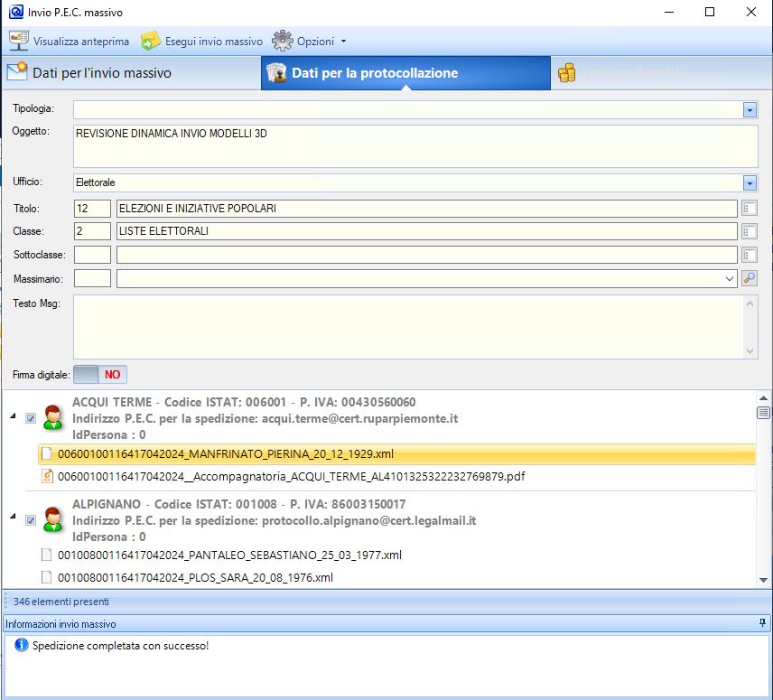Toggle the Firma digitale switch
The image size is (773, 700).
click(99, 374)
